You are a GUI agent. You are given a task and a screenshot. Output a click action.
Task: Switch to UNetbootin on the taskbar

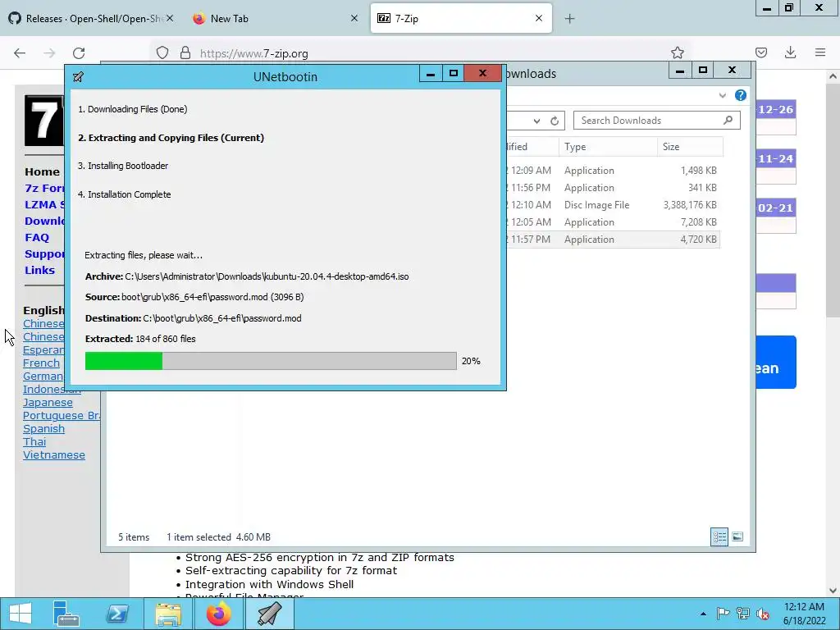point(269,614)
